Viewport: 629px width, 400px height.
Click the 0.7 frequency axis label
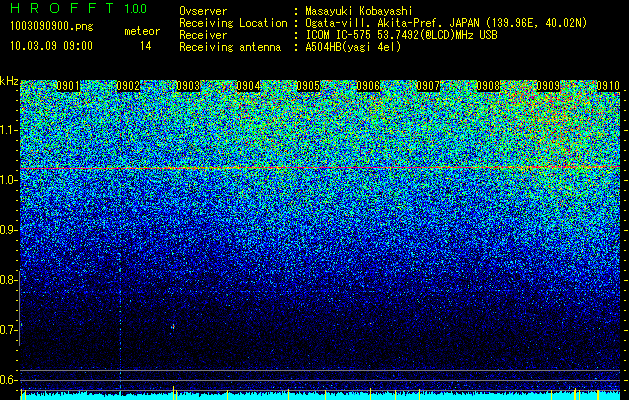click(7, 330)
